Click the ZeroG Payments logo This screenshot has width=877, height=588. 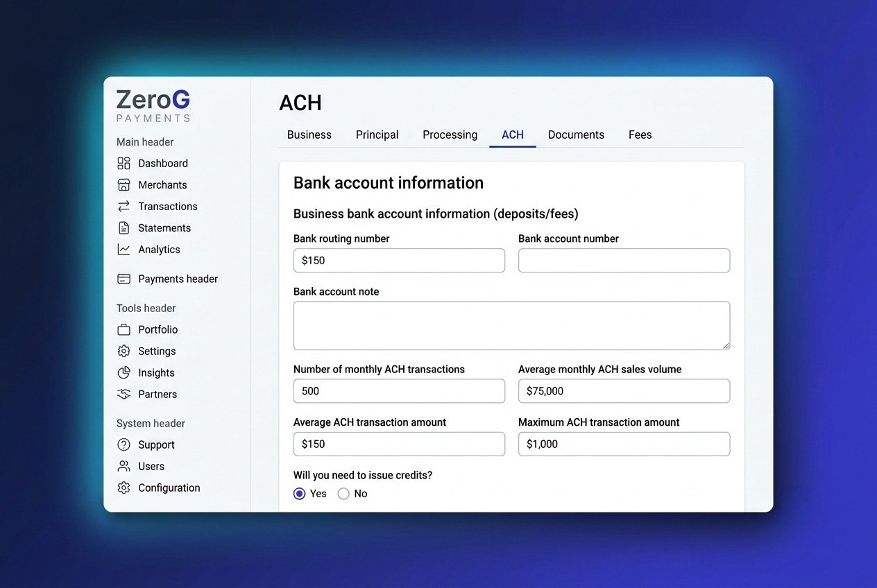point(153,105)
